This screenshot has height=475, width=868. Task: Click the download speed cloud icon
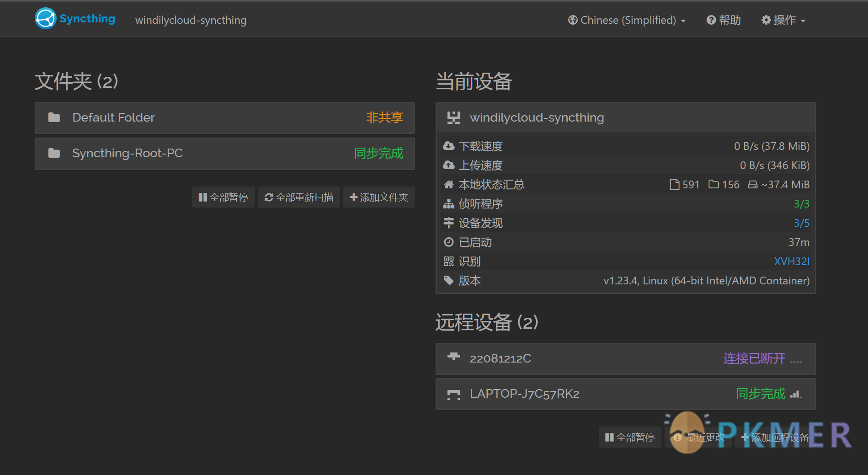point(449,145)
